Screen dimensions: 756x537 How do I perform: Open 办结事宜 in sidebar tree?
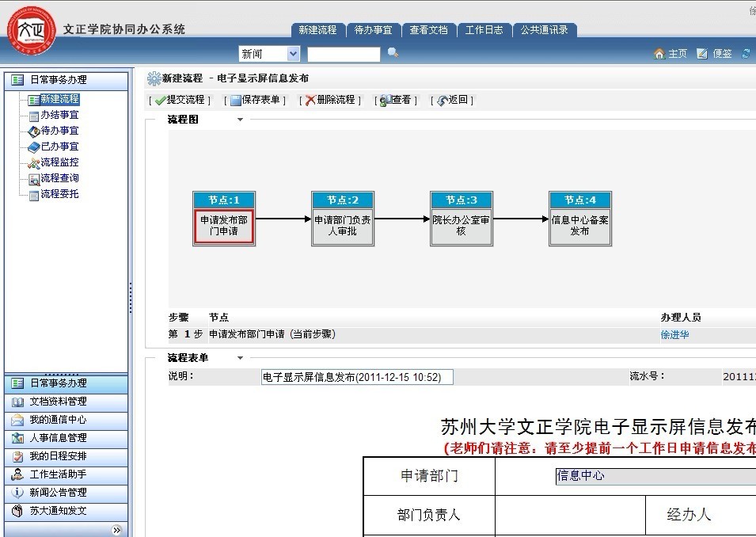(59, 115)
